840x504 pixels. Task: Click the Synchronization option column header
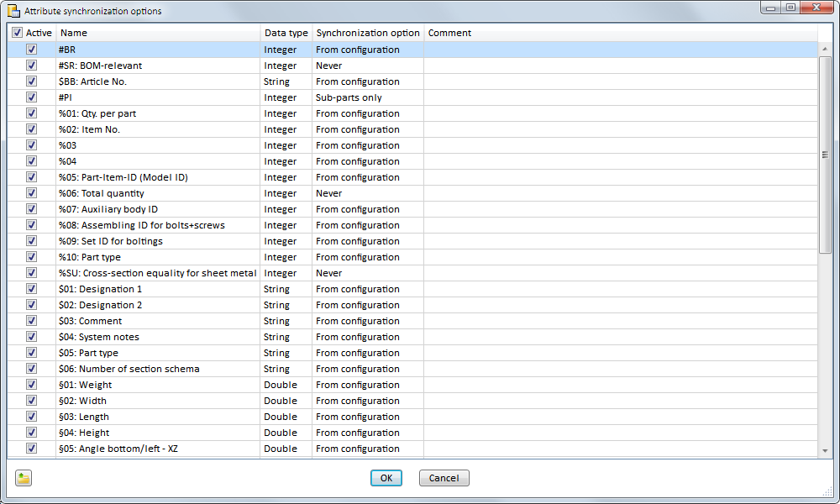click(x=367, y=33)
